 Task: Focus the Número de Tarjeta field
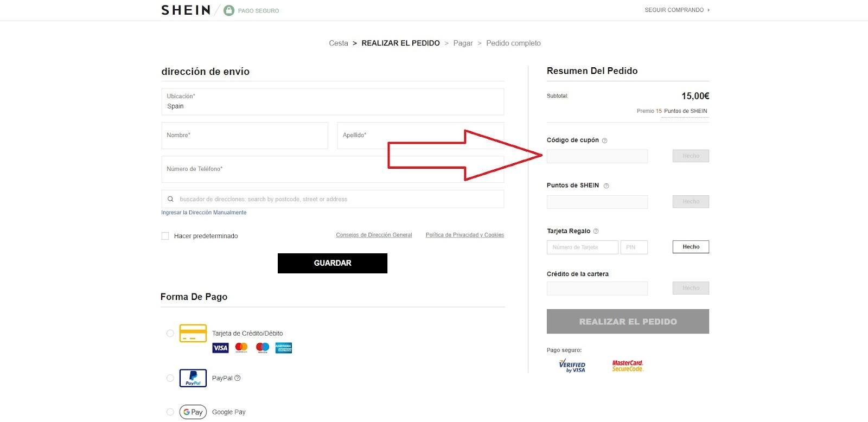(x=583, y=247)
